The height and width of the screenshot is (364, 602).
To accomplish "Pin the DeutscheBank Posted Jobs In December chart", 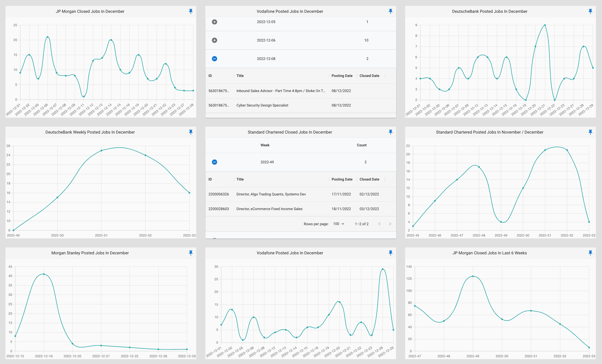I will (590, 11).
